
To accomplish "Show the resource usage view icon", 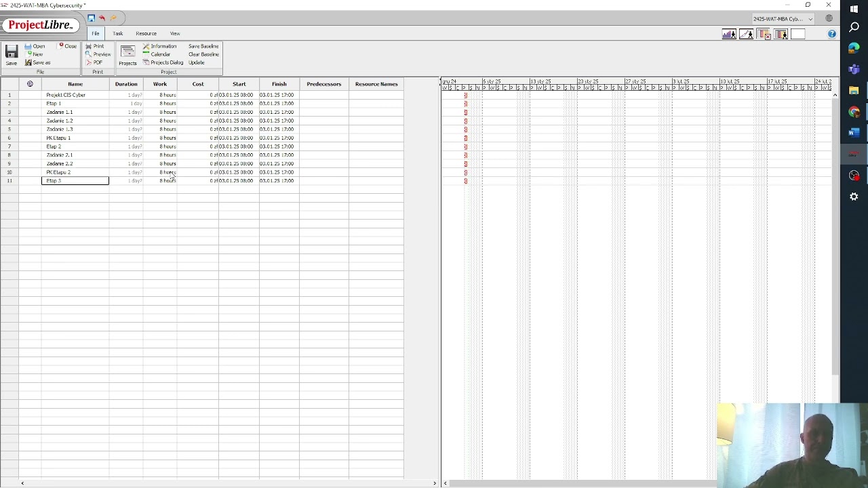I will (781, 35).
